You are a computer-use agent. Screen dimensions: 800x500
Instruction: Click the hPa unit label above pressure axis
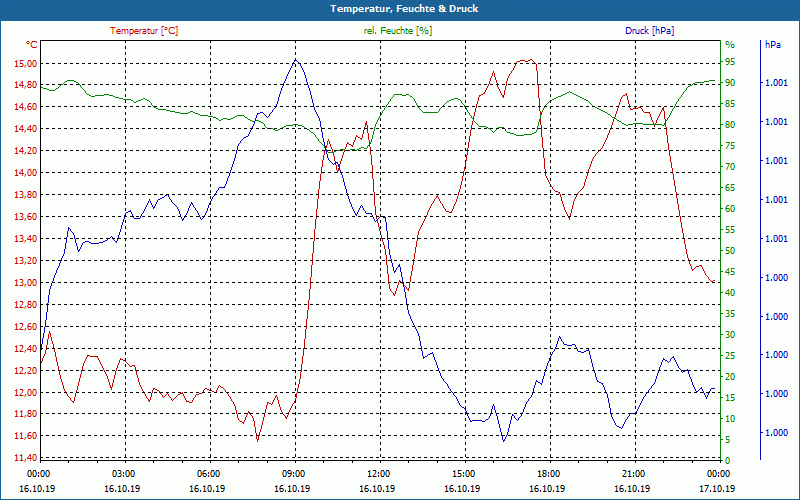772,45
